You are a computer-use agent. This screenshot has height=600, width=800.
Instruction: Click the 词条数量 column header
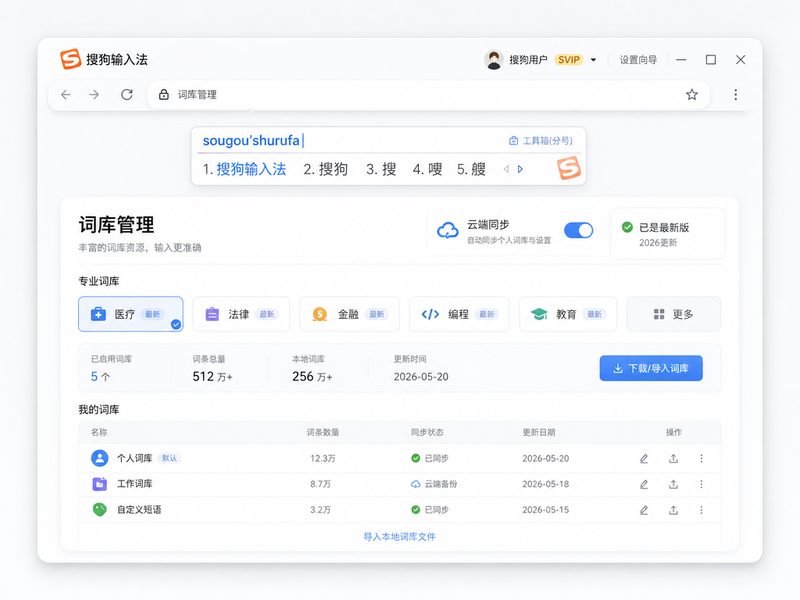coord(323,432)
